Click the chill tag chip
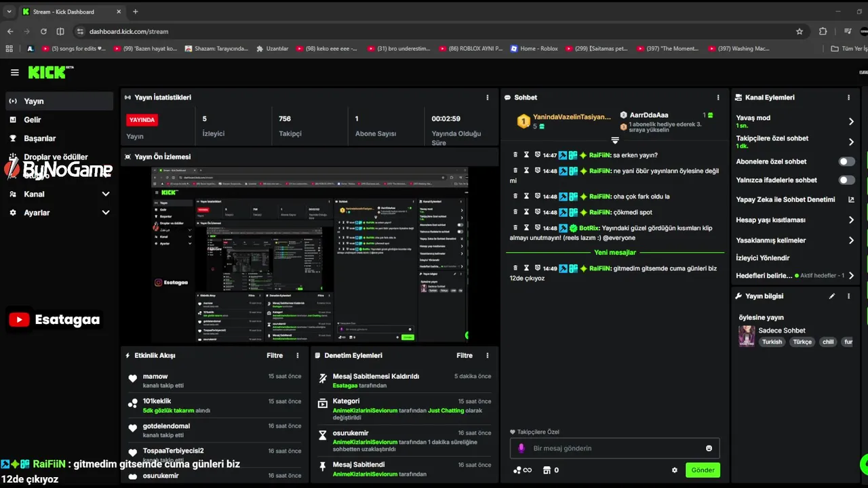Screen dimensions: 868x488 828,342
